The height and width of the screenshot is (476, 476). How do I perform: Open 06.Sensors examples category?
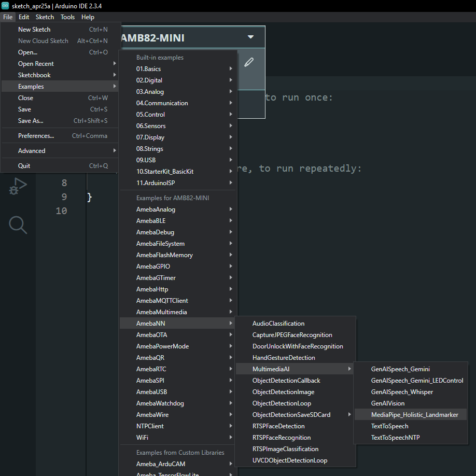point(177,126)
